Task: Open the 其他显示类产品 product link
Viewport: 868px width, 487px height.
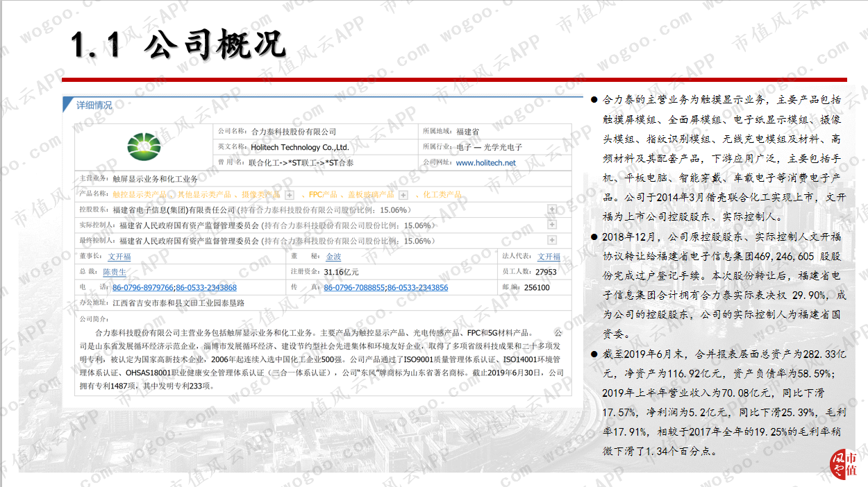Action: pyautogui.click(x=203, y=195)
